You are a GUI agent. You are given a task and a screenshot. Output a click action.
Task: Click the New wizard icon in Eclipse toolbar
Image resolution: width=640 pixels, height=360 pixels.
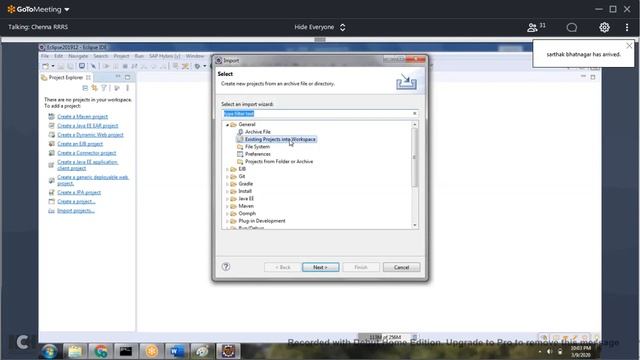pyautogui.click(x=45, y=66)
